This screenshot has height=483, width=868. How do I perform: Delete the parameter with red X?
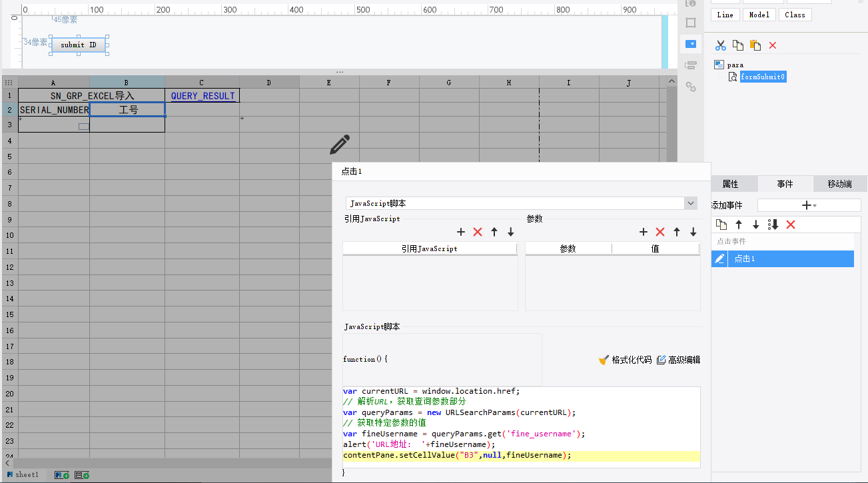(x=660, y=232)
